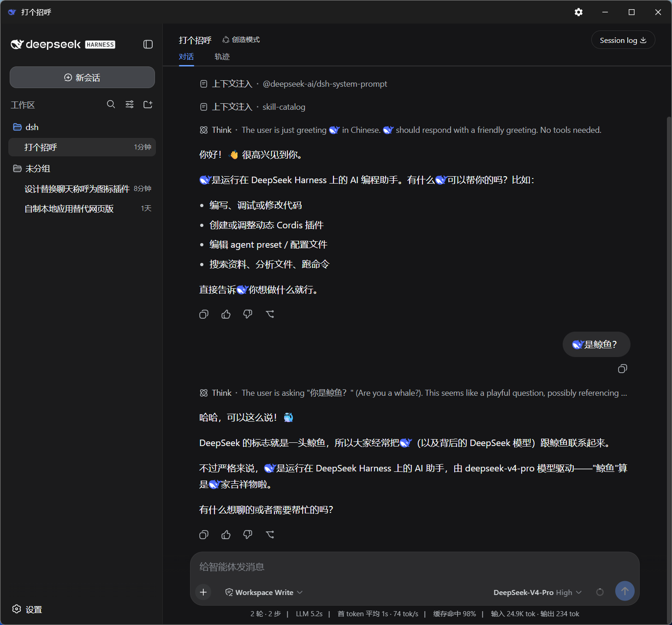Open settings gear in title bar
Viewport: 672px width, 625px height.
click(x=578, y=12)
